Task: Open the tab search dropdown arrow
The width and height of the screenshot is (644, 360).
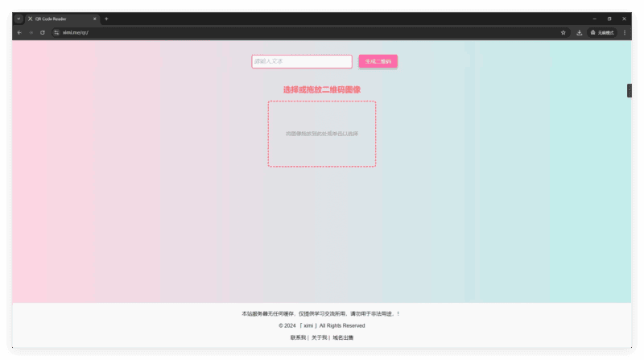Action: [x=19, y=19]
